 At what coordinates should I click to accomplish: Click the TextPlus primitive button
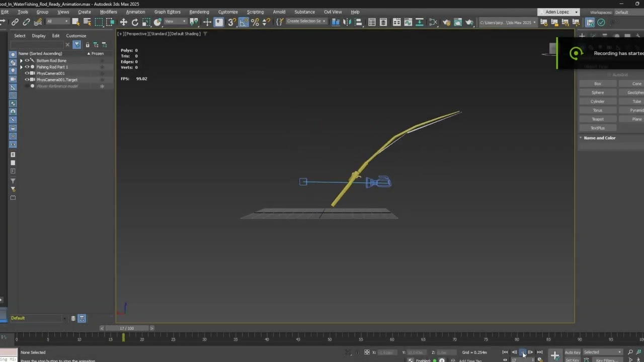[598, 128]
